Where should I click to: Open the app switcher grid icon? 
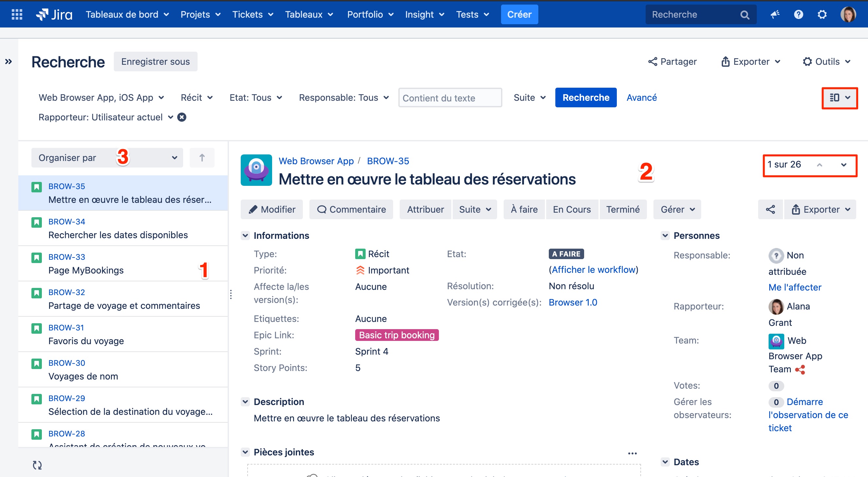pos(16,14)
